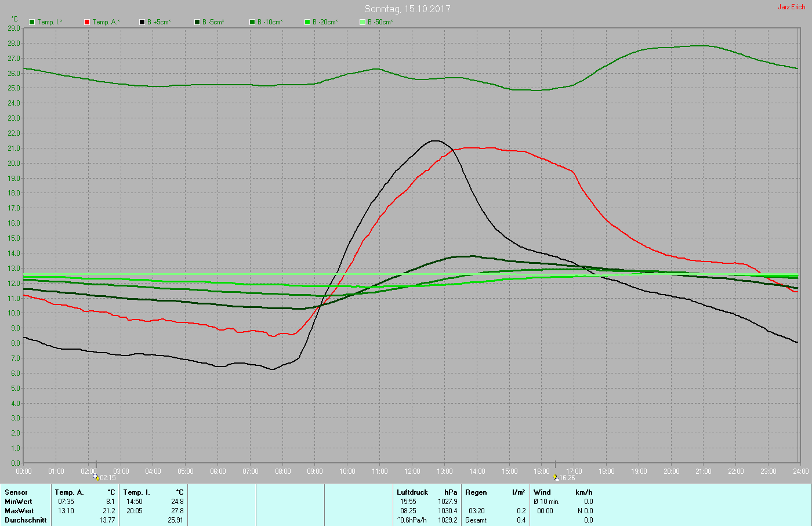Click the B -50cm* legend color swatch
This screenshot has height=526, width=812.
tap(362, 22)
